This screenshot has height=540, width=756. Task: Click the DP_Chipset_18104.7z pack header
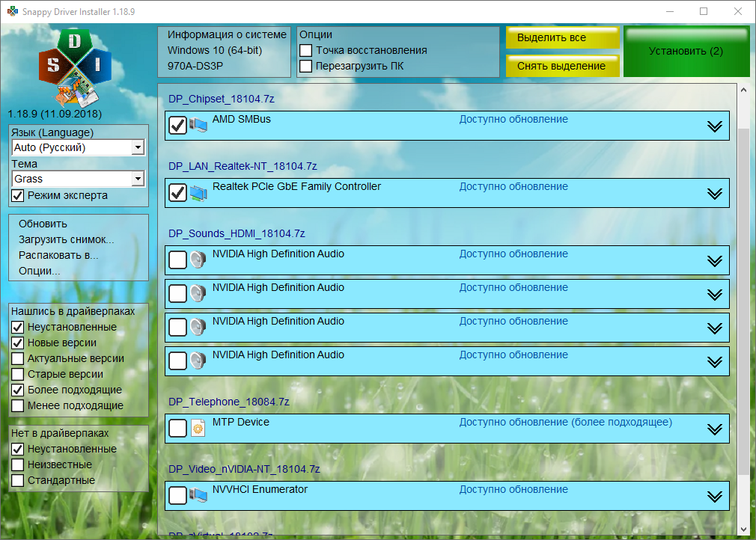pyautogui.click(x=222, y=99)
